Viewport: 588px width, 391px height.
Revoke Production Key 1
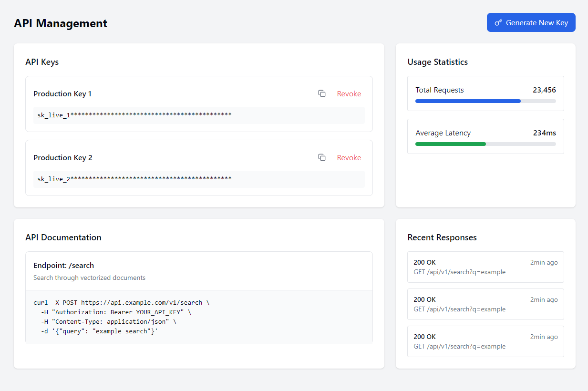point(349,94)
